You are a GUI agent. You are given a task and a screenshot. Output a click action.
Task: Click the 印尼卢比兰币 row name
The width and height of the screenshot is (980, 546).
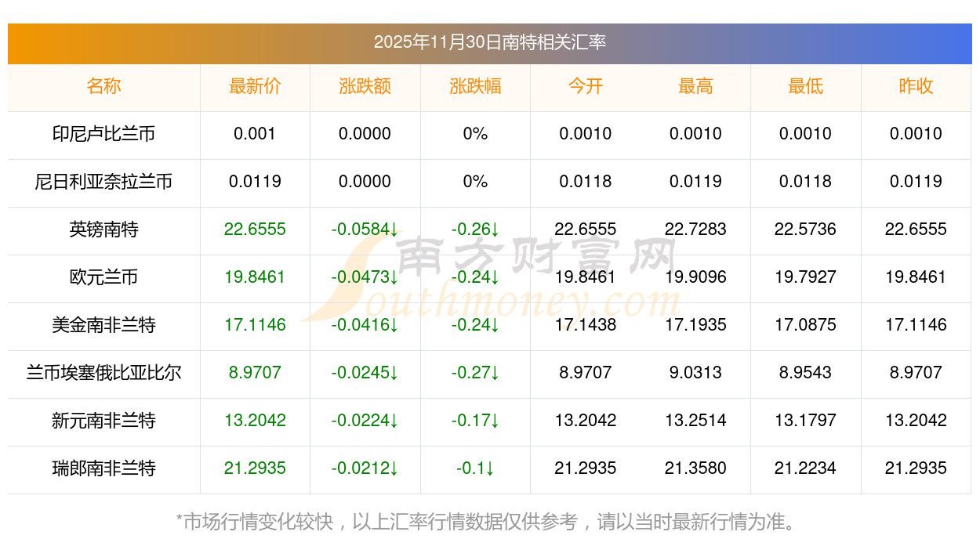pyautogui.click(x=104, y=134)
